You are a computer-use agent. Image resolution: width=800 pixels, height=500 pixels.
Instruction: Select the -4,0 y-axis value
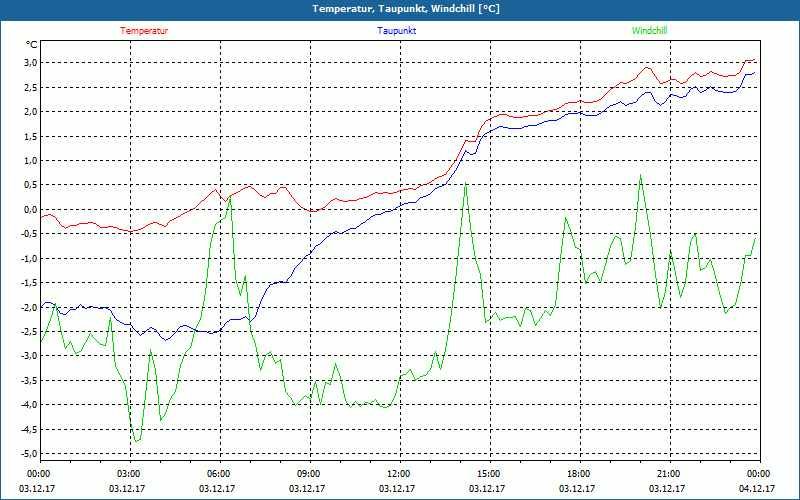[30, 405]
